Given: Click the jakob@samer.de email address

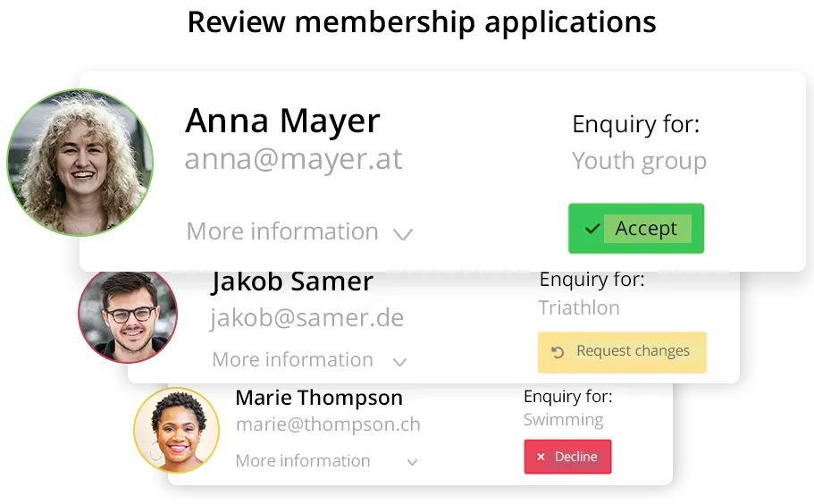Looking at the screenshot, I should tap(306, 318).
